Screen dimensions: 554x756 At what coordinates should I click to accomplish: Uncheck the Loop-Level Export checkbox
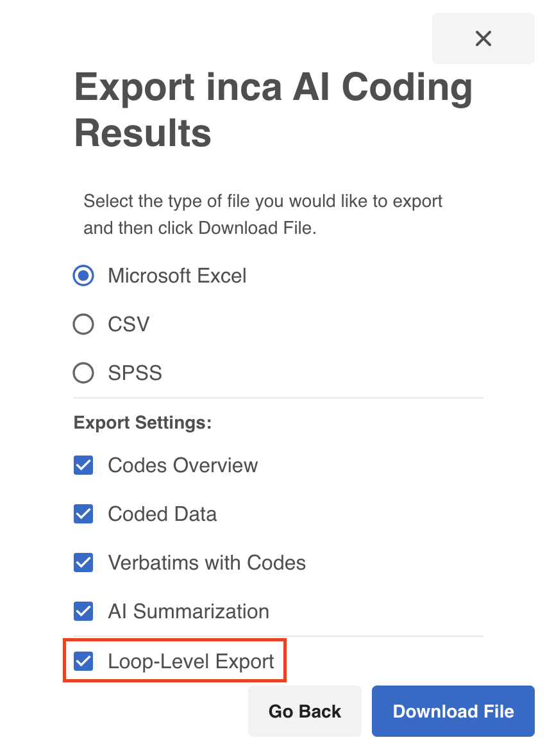[x=83, y=661]
